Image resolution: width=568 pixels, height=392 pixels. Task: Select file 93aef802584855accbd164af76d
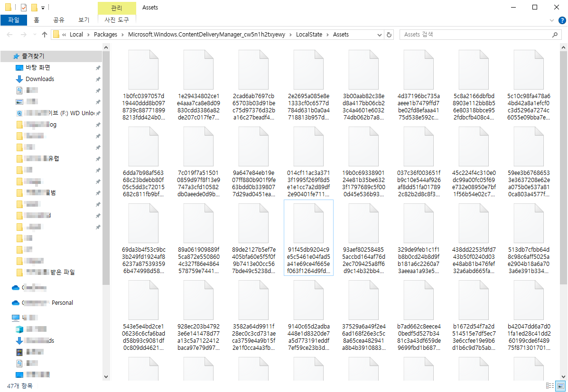click(x=363, y=238)
